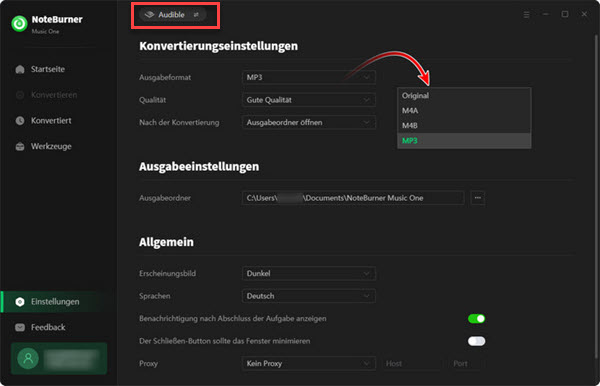Image resolution: width=600 pixels, height=386 pixels.
Task: Choose M4B from the format list
Action: pyautogui.click(x=464, y=125)
